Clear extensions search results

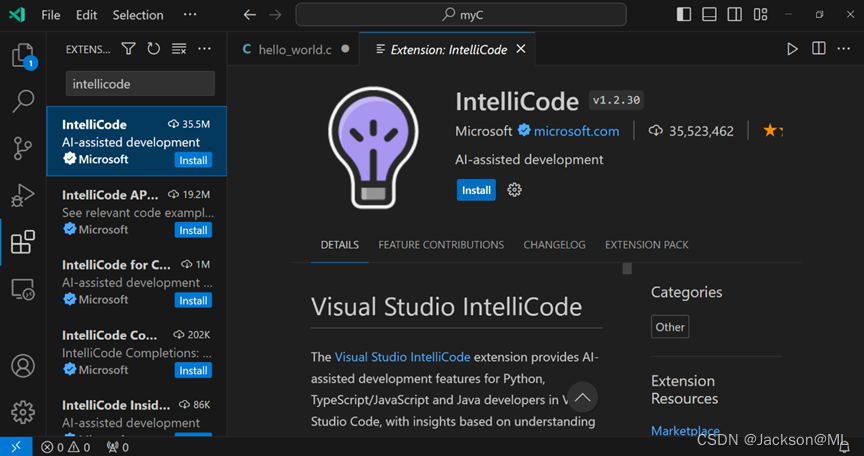179,49
